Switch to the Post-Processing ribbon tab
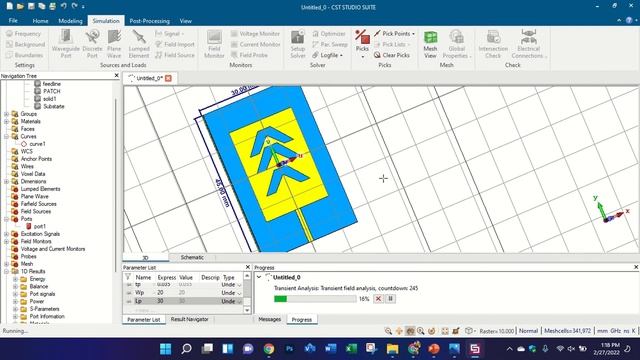 pos(149,20)
